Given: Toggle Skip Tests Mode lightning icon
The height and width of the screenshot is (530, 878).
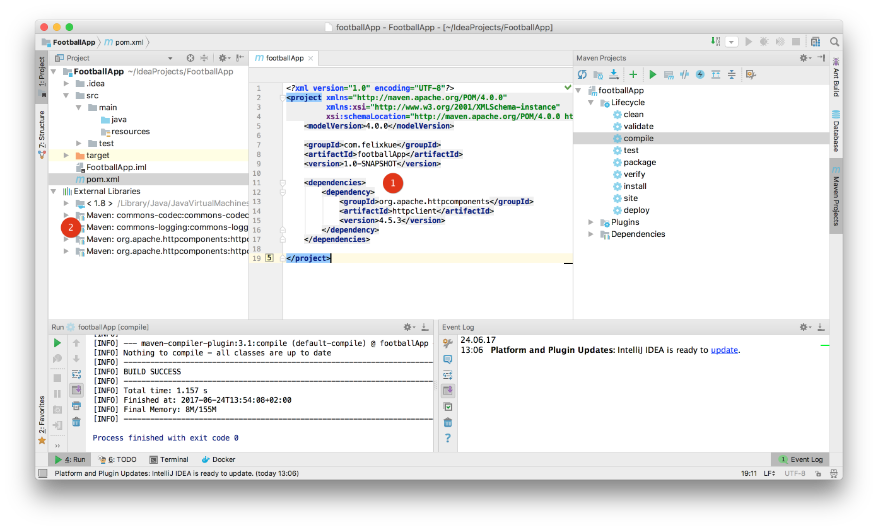Looking at the screenshot, I should pyautogui.click(x=700, y=74).
